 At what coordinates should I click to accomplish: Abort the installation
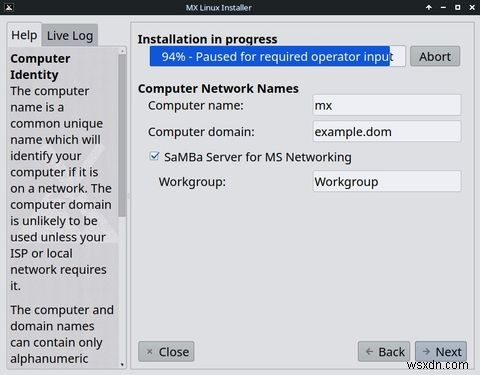pos(435,56)
